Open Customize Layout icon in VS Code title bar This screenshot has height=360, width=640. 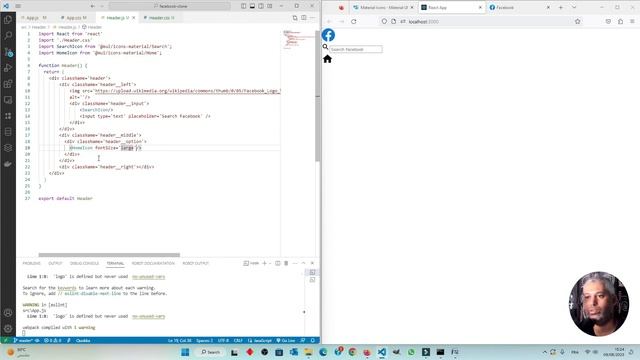click(270, 6)
